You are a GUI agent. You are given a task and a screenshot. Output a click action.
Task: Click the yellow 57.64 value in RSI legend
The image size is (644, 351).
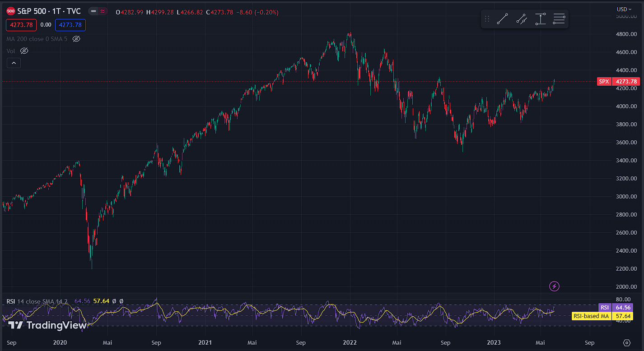[x=101, y=301]
